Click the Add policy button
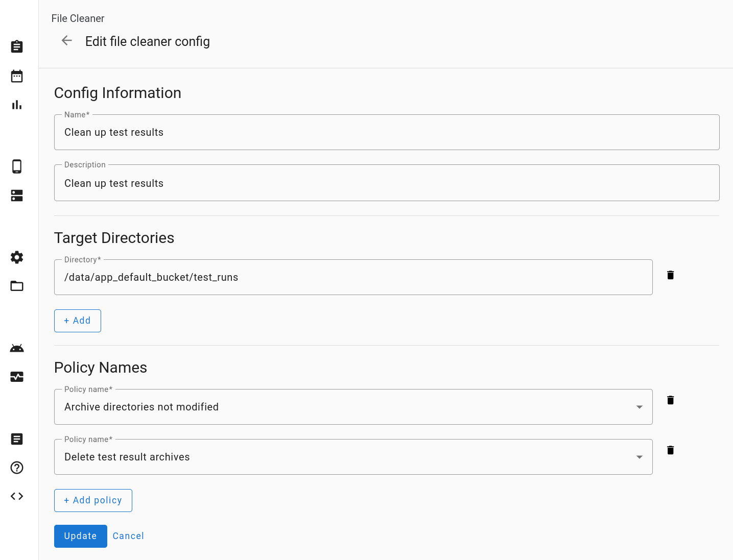Screen dimensions: 733x560 coord(93,500)
